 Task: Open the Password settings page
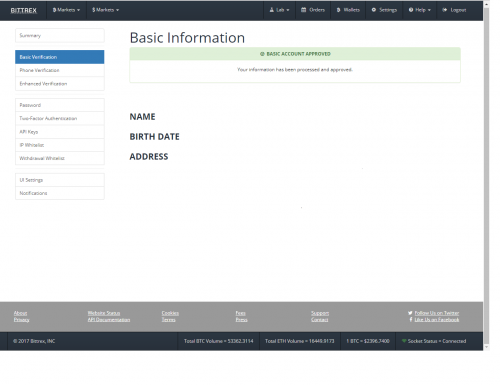pos(60,105)
